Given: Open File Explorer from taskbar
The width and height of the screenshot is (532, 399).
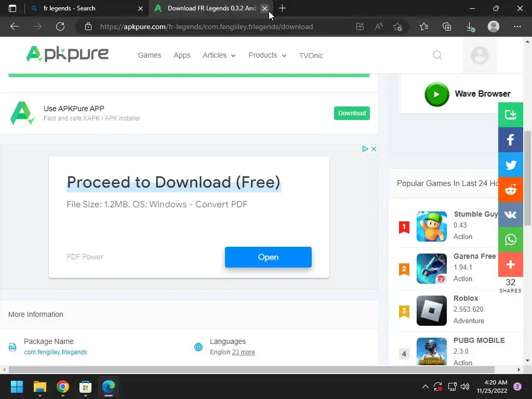Looking at the screenshot, I should [39, 387].
